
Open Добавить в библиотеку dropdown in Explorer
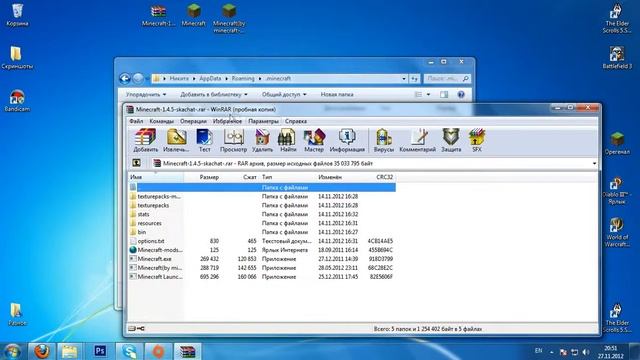tap(213, 95)
